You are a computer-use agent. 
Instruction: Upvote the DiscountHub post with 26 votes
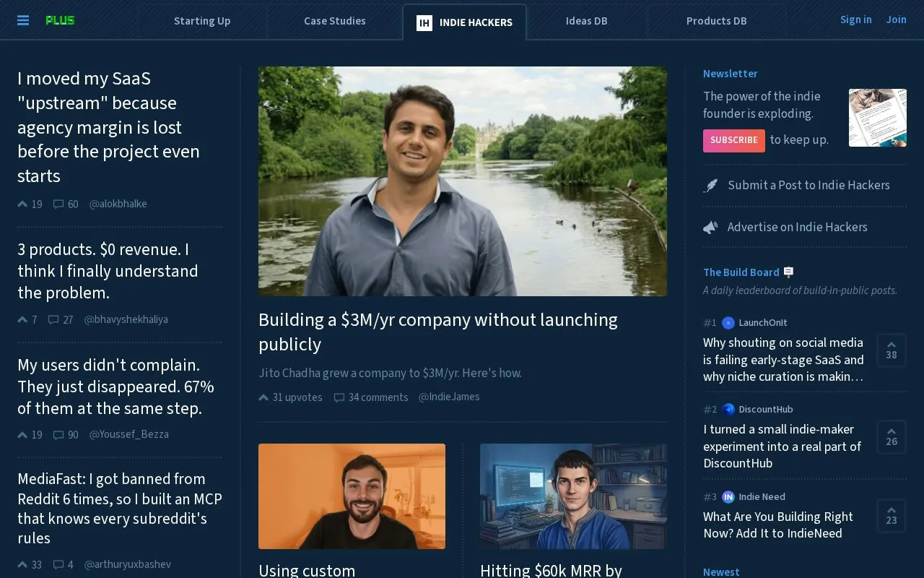(892, 437)
